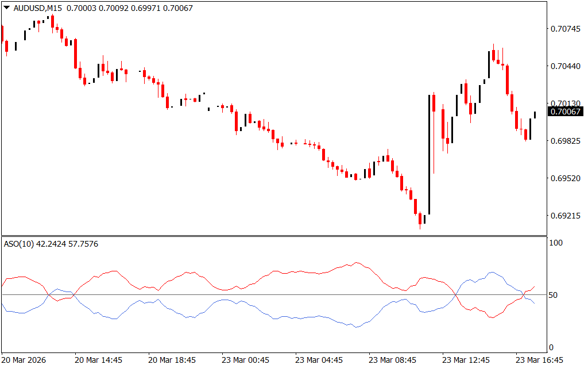Click the current price label 0.70067
588x368 pixels.
[565, 112]
